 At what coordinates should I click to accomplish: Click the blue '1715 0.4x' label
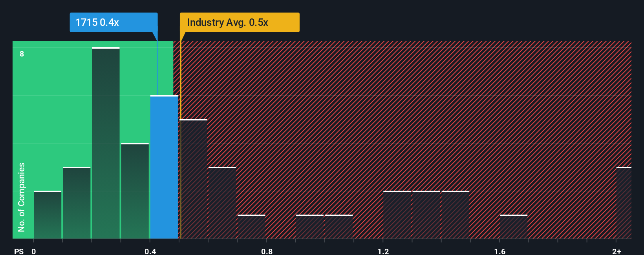click(x=113, y=22)
